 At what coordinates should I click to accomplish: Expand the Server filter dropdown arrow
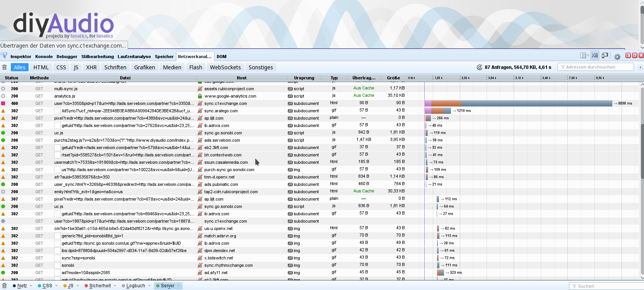coord(179,286)
